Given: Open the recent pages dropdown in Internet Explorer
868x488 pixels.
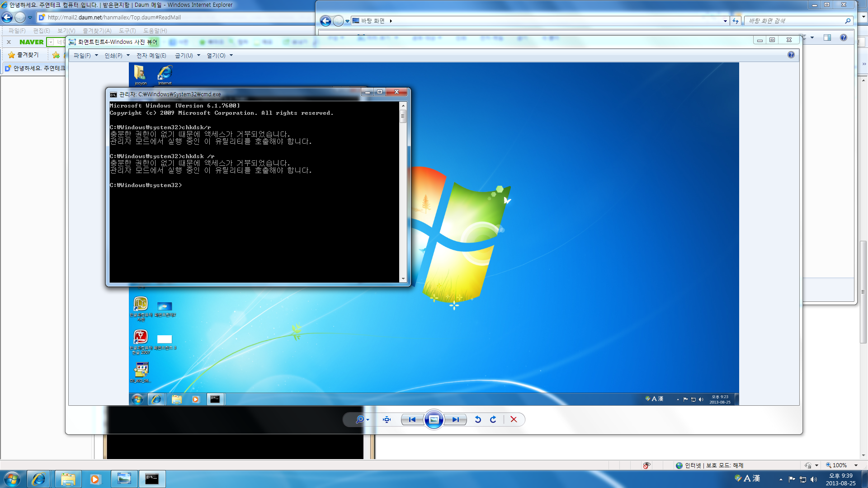Looking at the screenshot, I should click(x=30, y=18).
